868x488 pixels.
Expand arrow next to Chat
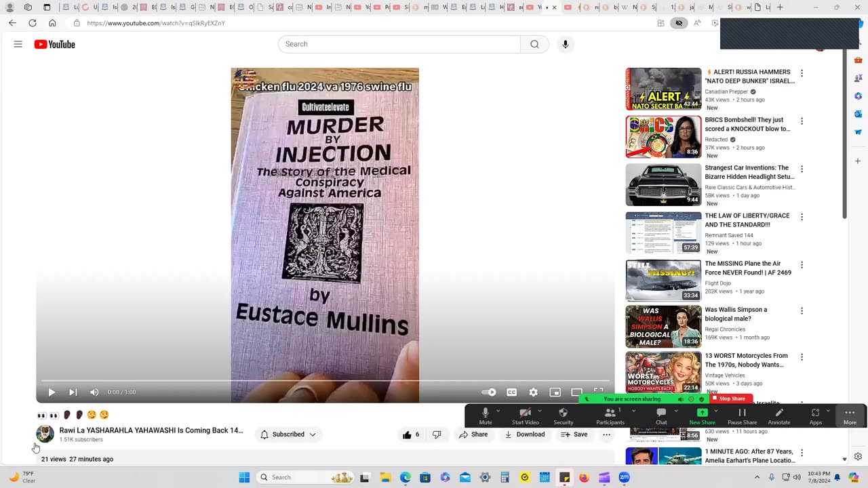coord(676,411)
